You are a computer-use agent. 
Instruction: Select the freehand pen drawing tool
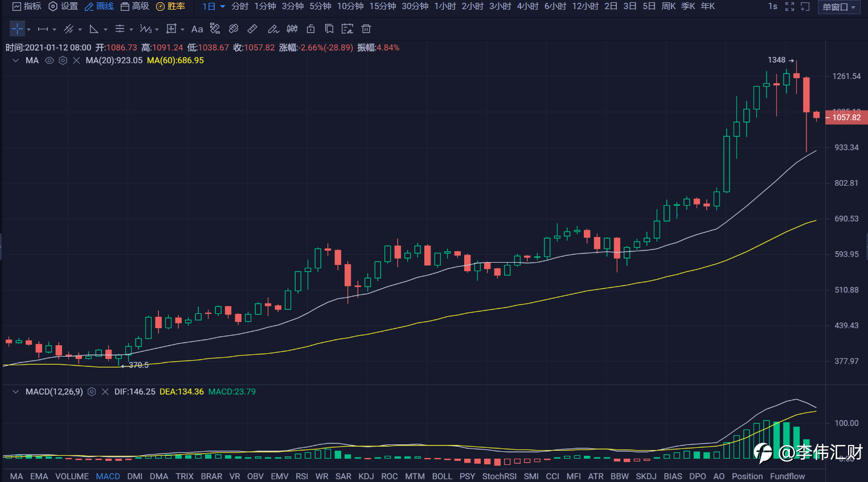coord(273,28)
